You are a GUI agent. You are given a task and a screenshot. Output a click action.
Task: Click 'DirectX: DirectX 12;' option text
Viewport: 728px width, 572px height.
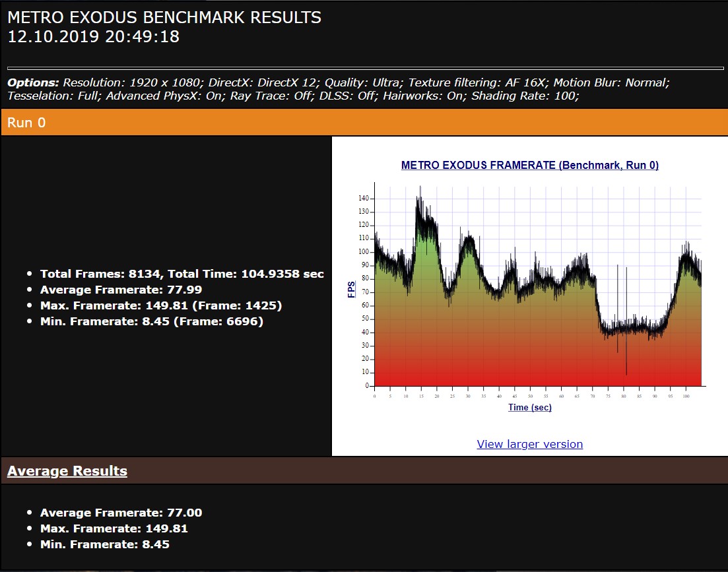264,82
